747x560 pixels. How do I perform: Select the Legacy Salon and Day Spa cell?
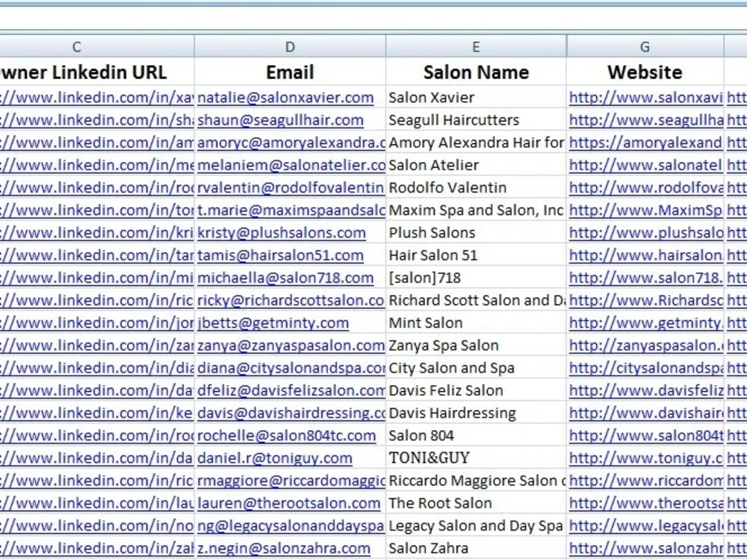click(x=476, y=526)
